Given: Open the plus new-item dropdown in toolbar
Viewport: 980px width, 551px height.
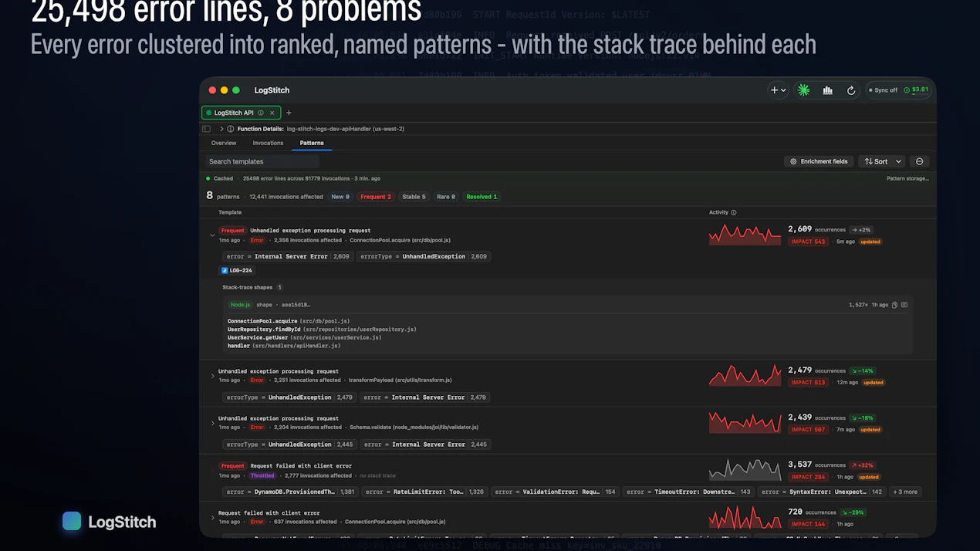Looking at the screenshot, I should [x=778, y=90].
